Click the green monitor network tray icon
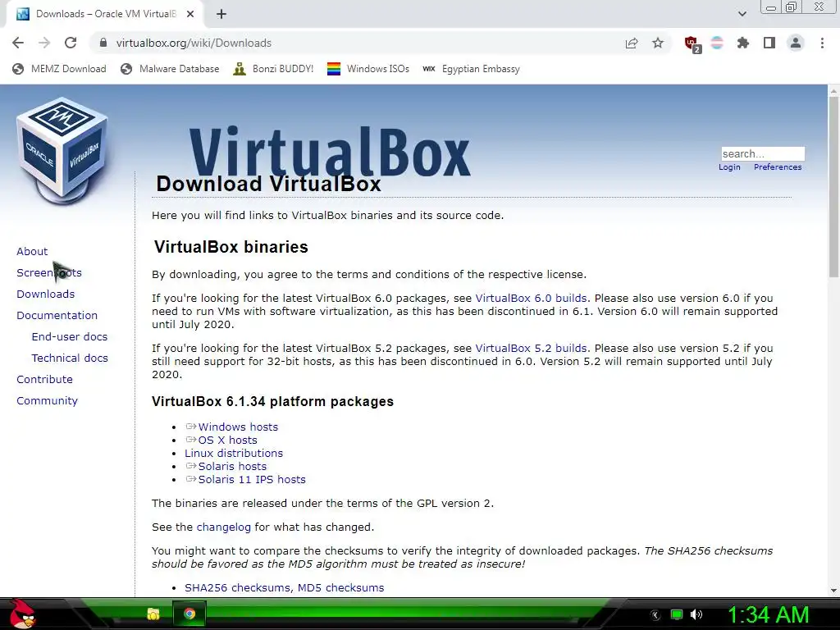The height and width of the screenshot is (630, 840). point(677,614)
